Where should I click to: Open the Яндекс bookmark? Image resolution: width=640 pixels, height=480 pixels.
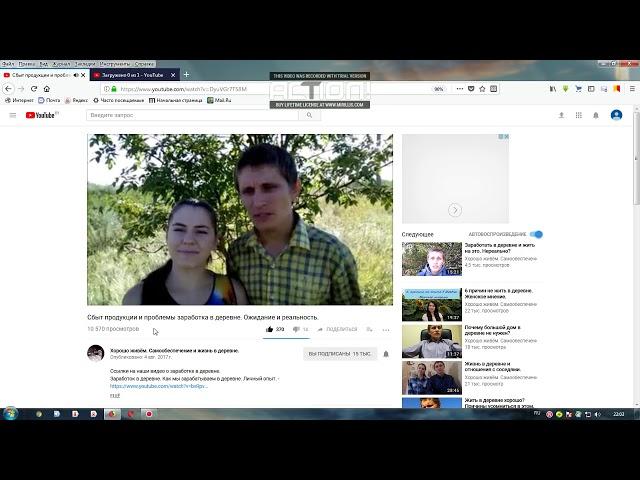(76, 100)
